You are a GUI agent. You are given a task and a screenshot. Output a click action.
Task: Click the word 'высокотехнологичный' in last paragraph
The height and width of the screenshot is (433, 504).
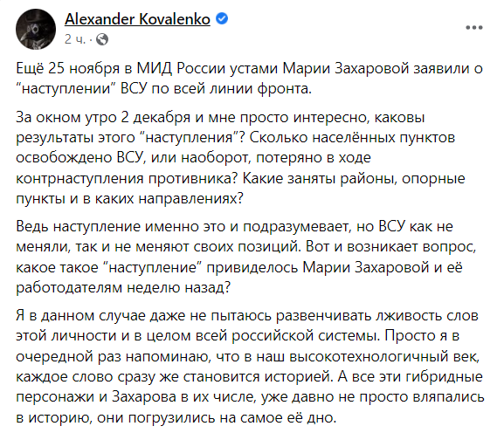point(383,356)
